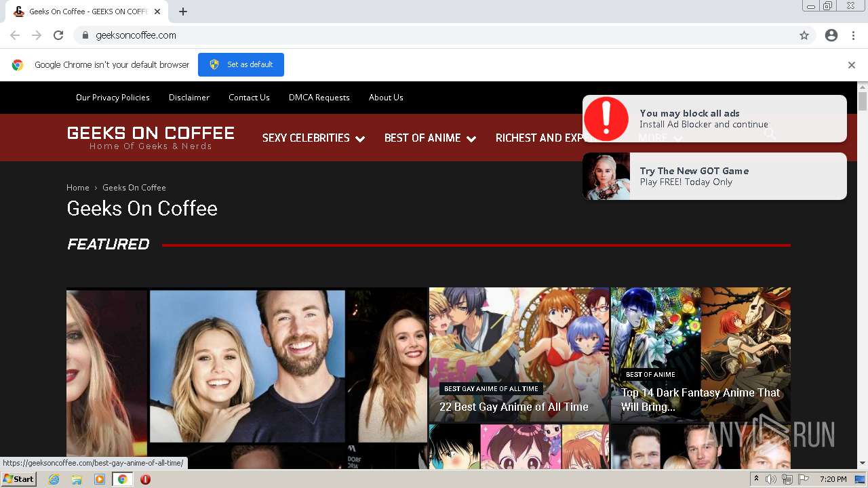Select Chrome icon in taskbar
Viewport: 868px width, 488px height.
123,479
